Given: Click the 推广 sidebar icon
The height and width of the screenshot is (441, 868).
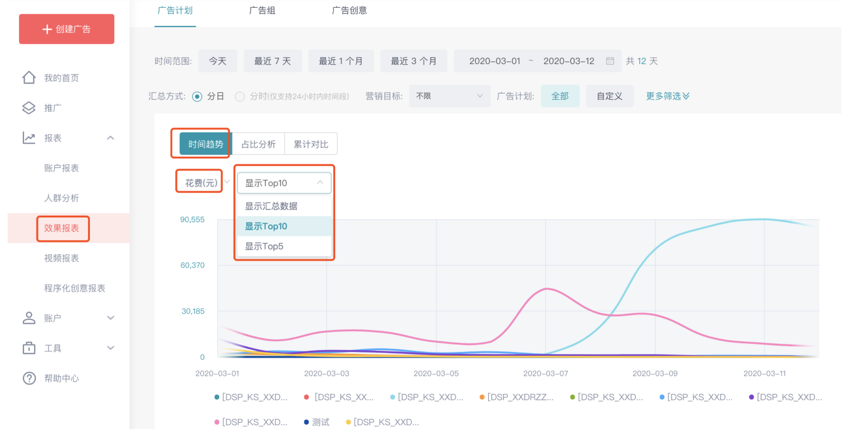Looking at the screenshot, I should click(x=29, y=108).
